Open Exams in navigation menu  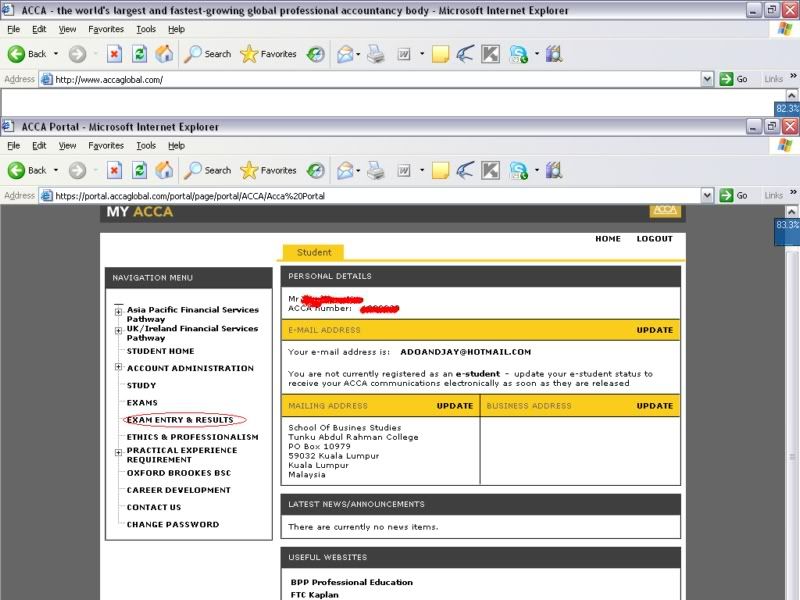(142, 403)
